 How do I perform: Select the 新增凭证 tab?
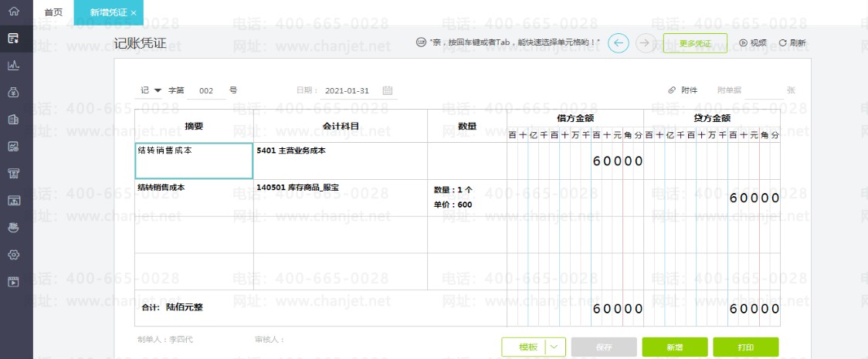108,12
